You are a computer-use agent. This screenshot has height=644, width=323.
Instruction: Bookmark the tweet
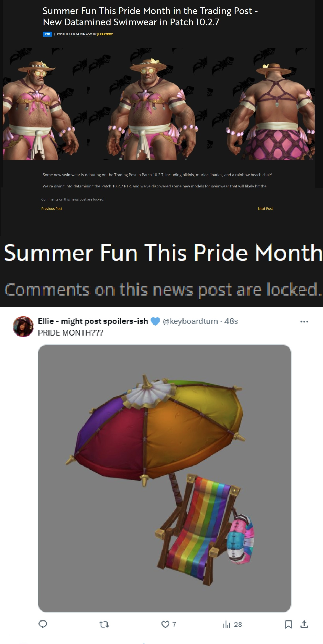click(288, 624)
